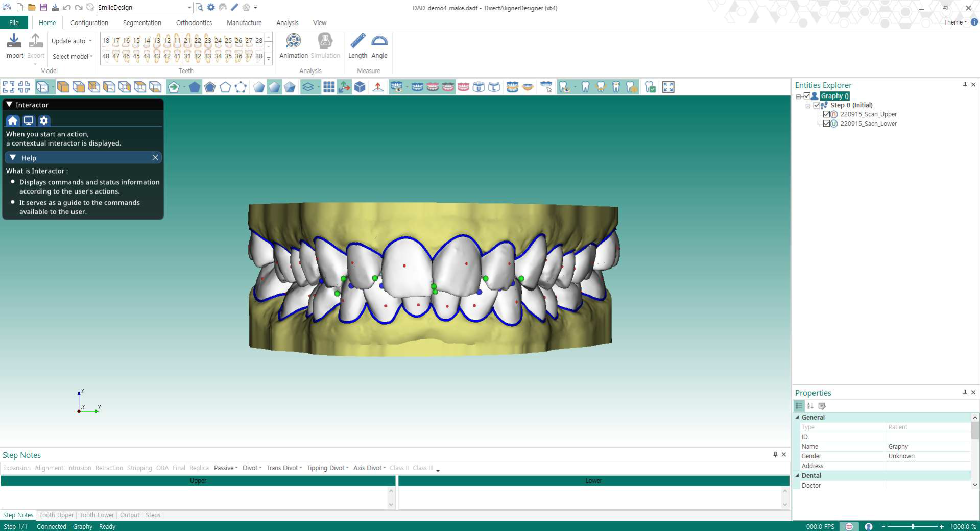Click the zoom slider handle in status bar
The height and width of the screenshot is (531, 980).
(x=912, y=526)
